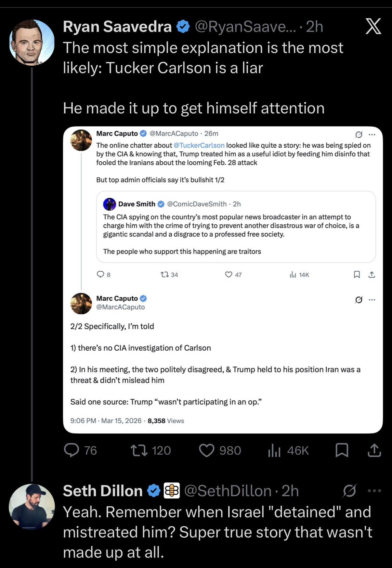Image resolution: width=392 pixels, height=568 pixels.
Task: Like Marc Caputo's quoted tweet with 47 likes
Action: point(229,275)
